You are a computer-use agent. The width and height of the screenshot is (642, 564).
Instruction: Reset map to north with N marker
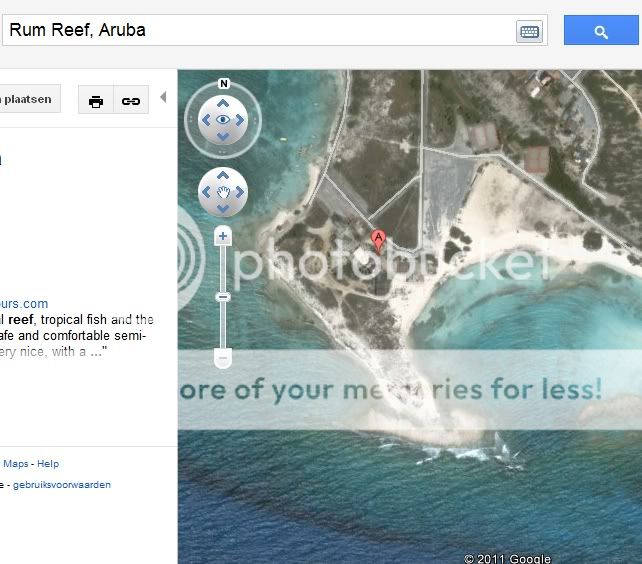coord(223,84)
